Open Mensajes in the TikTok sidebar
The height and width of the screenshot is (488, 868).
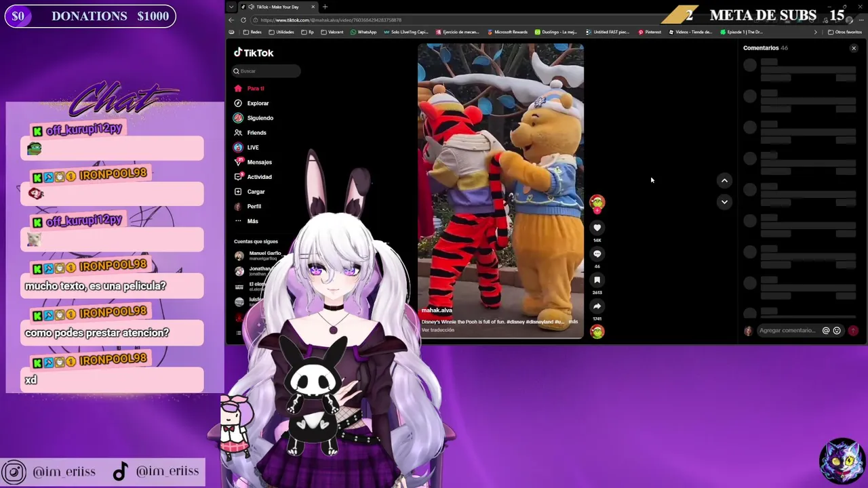click(252, 162)
